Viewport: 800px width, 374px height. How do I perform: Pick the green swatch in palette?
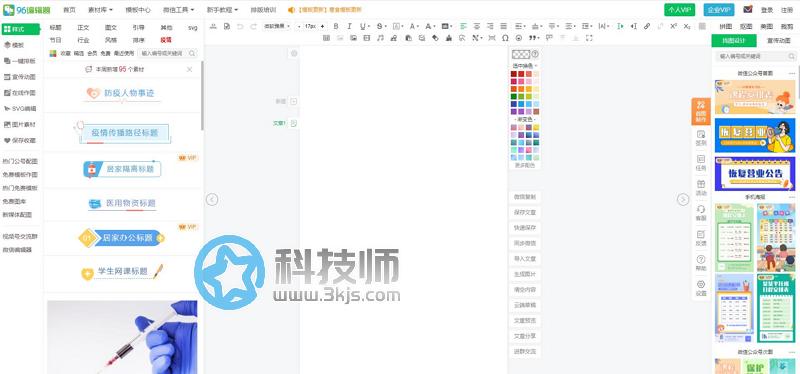click(514, 96)
